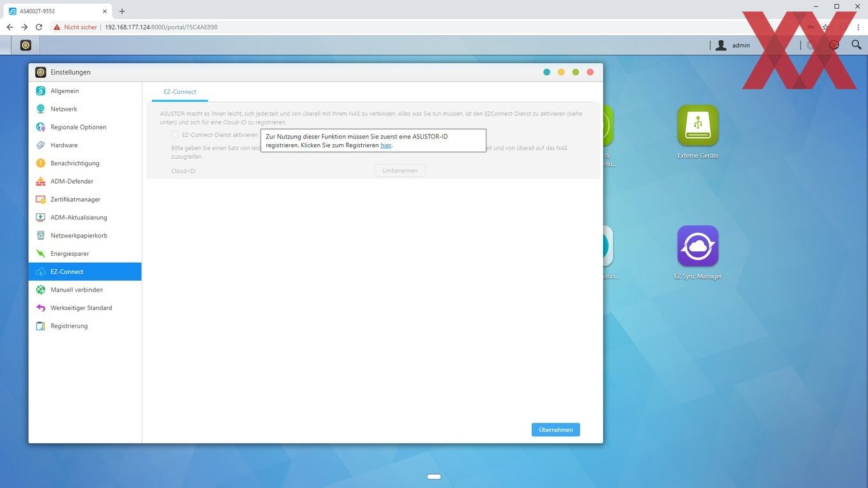Select Benachrichtigung in sidebar
Viewport: 868px width, 488px height.
(85, 163)
